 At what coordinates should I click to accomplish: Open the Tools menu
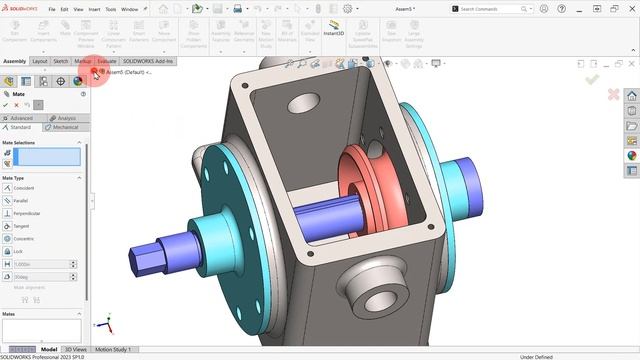coord(111,9)
